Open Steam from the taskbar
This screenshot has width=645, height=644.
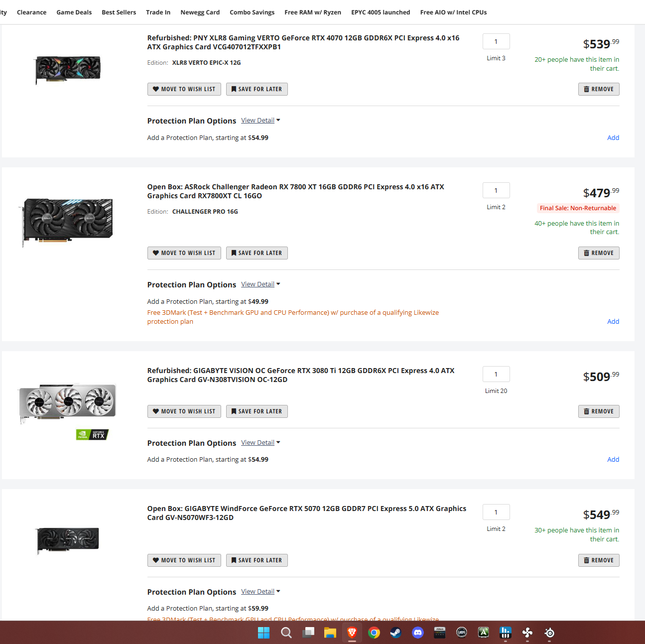(395, 633)
